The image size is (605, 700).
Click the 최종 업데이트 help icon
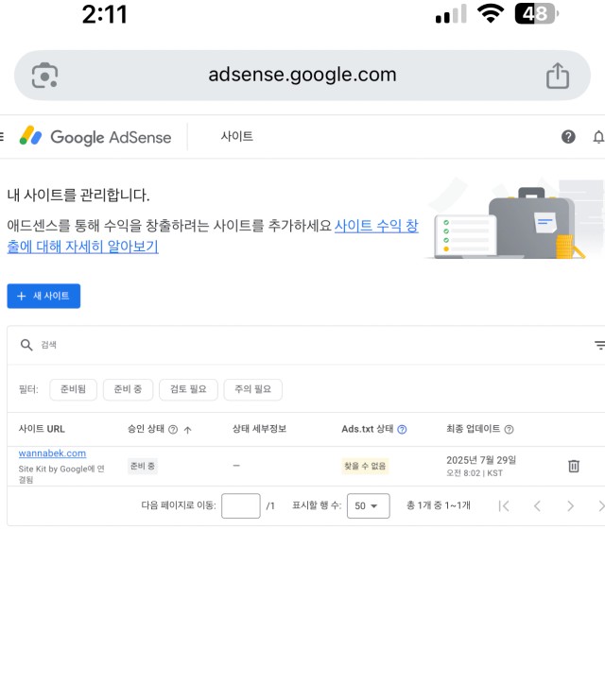[509, 430]
